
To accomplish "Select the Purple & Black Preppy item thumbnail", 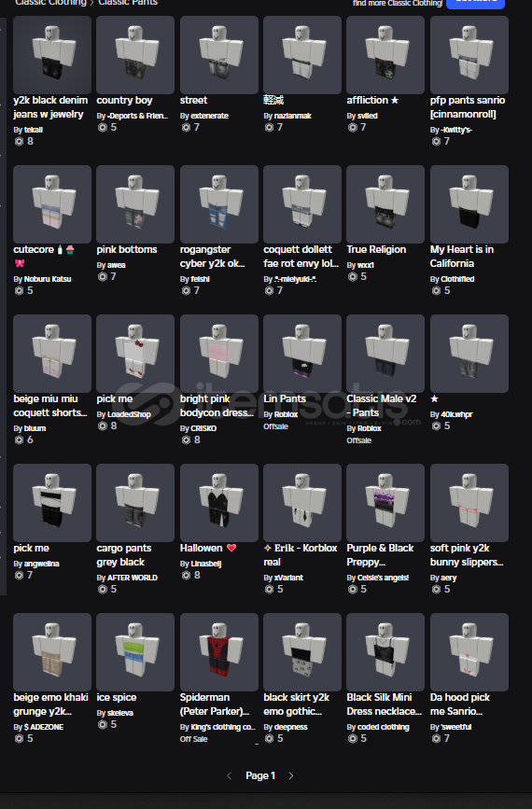I will click(x=385, y=503).
